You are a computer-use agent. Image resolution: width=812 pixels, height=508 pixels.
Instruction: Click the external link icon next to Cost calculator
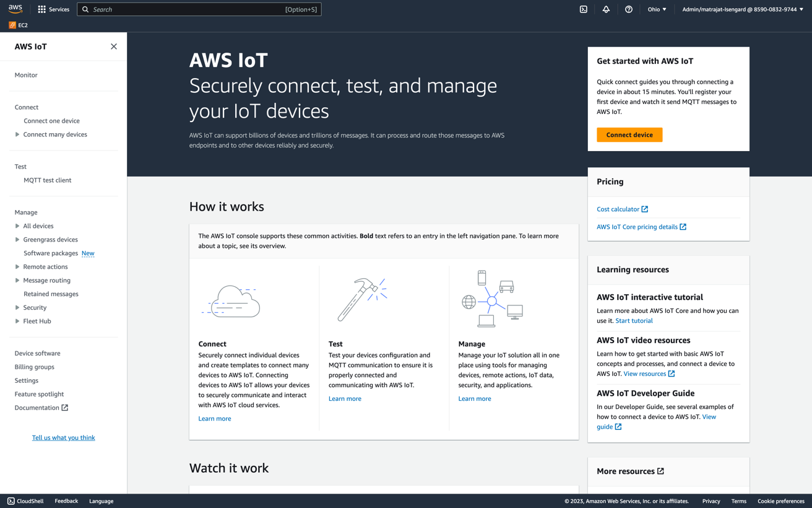(x=645, y=209)
